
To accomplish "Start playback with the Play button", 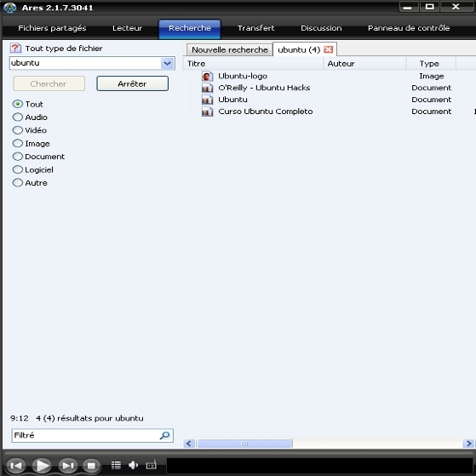I will [42, 466].
